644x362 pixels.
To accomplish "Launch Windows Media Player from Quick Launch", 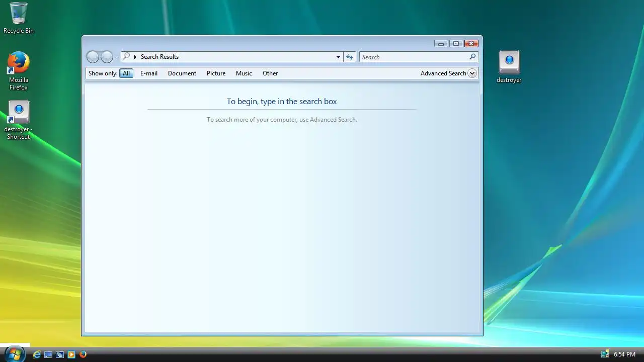I will click(x=71, y=354).
